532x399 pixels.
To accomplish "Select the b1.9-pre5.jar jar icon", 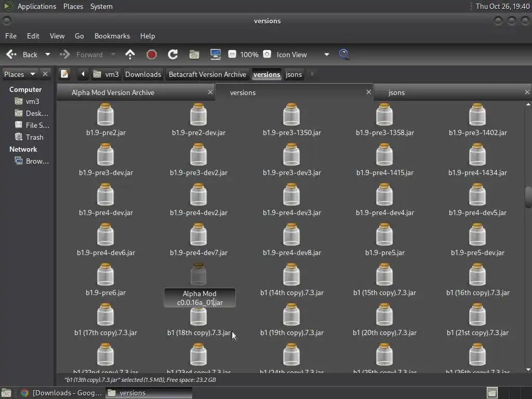I will (x=384, y=235).
